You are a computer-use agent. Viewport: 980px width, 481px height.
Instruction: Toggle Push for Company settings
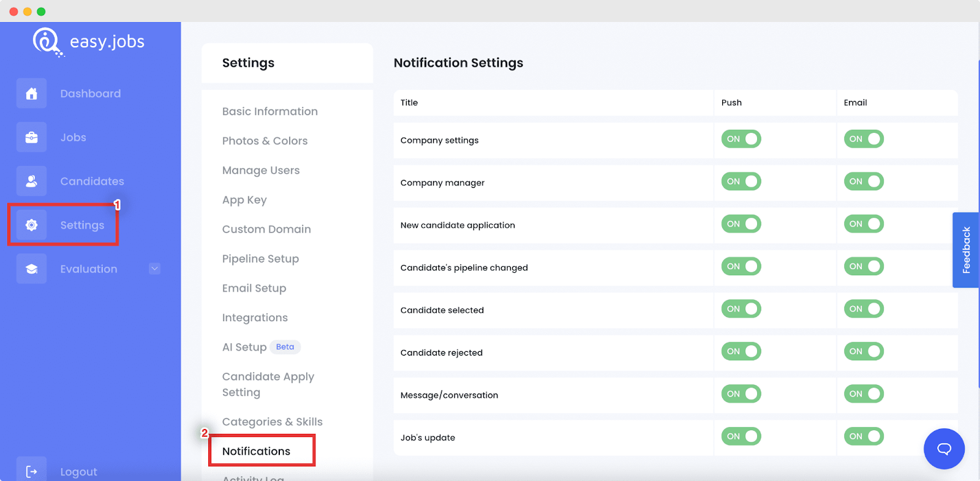coord(741,139)
